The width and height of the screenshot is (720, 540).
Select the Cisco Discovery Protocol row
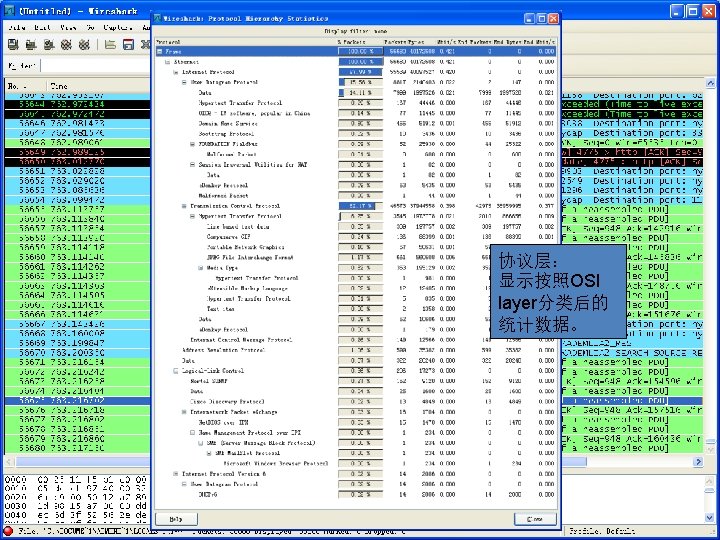[356, 401]
